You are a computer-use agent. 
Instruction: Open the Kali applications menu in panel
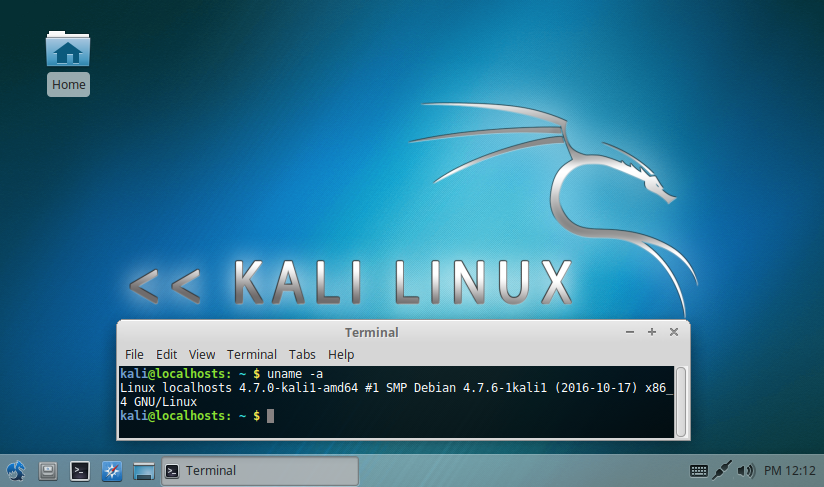tap(16, 471)
